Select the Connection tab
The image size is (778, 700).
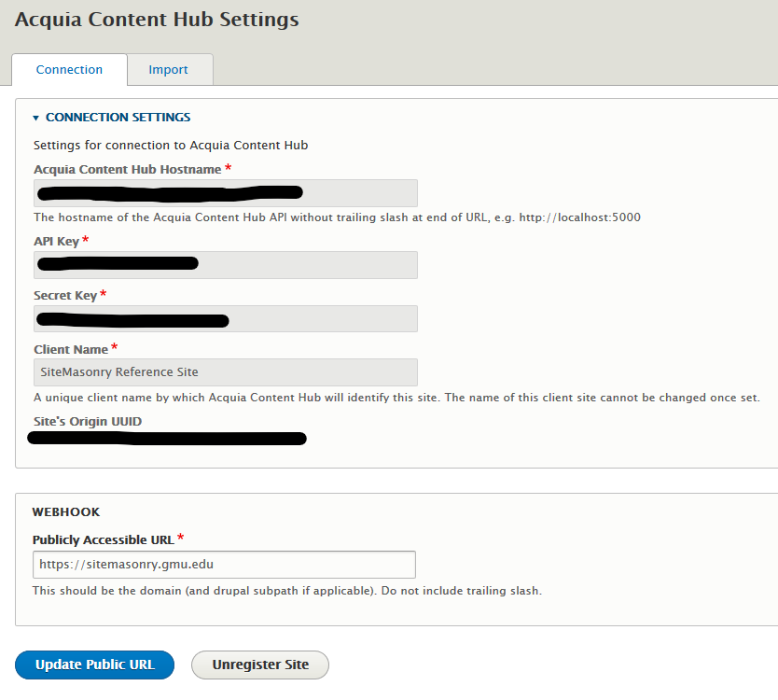click(69, 69)
